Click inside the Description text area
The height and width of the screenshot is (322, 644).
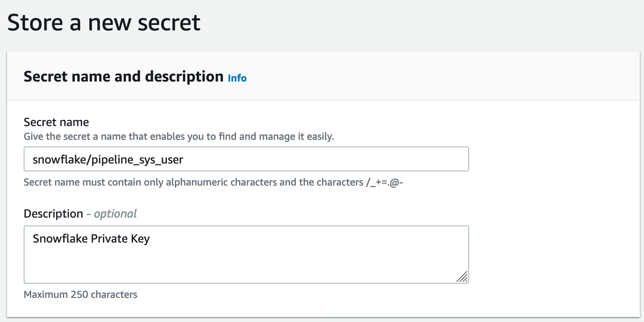tap(246, 255)
